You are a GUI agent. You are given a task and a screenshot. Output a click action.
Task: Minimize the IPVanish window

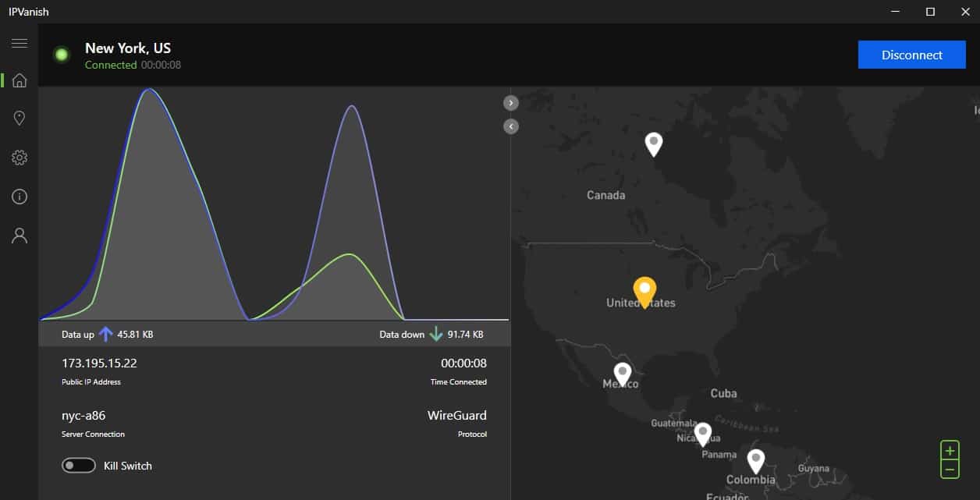pyautogui.click(x=894, y=12)
